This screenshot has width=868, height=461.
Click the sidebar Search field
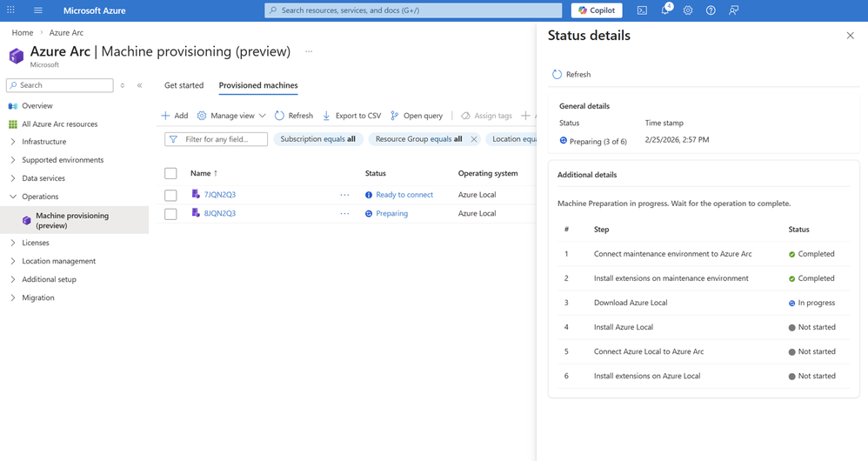[x=60, y=85]
